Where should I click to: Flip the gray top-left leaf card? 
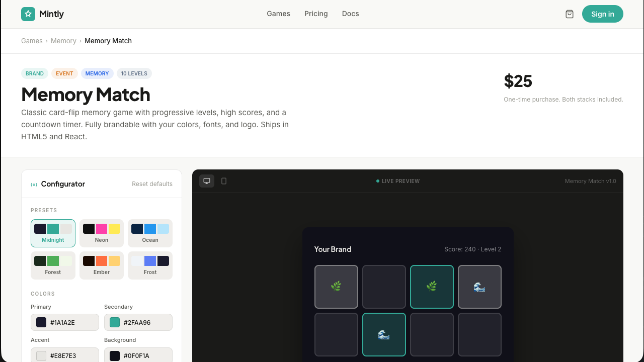pyautogui.click(x=336, y=287)
